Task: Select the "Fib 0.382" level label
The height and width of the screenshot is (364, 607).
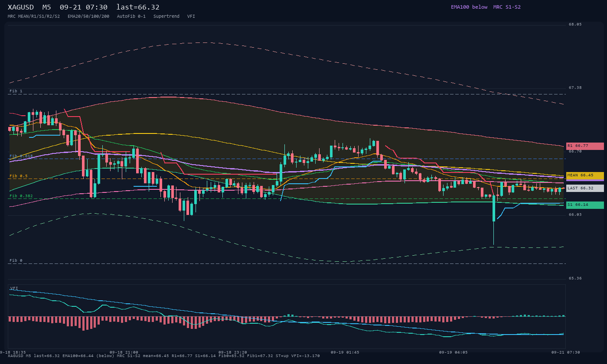Action: [x=21, y=196]
